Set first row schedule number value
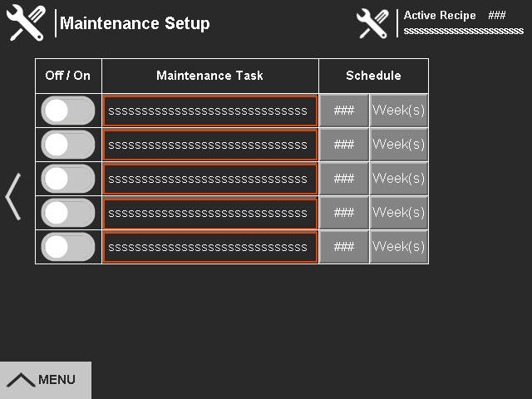 click(x=343, y=111)
